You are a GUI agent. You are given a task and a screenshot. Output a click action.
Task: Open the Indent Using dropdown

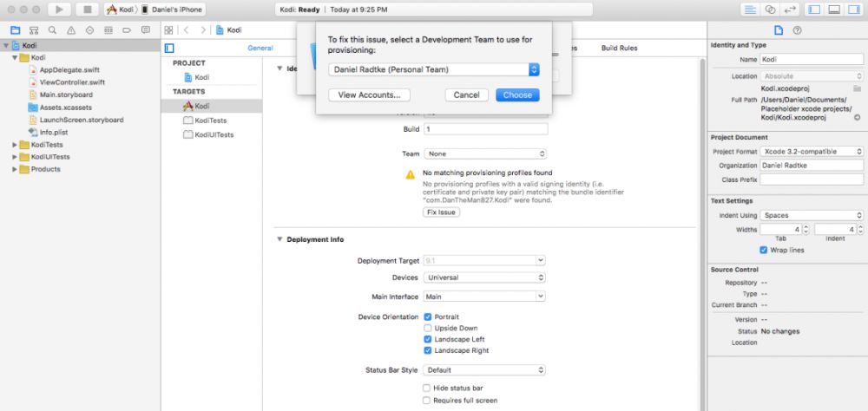[x=812, y=215]
